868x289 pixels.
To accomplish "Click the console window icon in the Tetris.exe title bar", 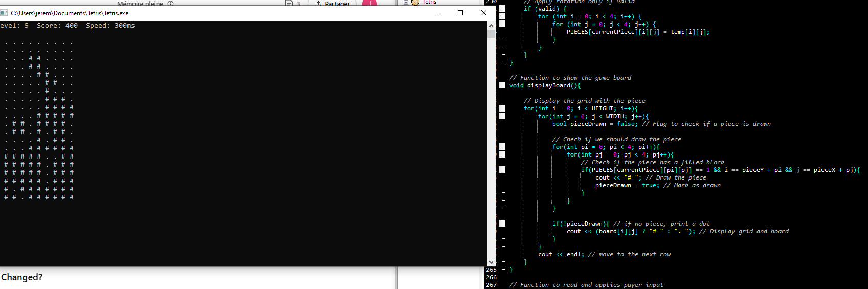I will [x=4, y=13].
